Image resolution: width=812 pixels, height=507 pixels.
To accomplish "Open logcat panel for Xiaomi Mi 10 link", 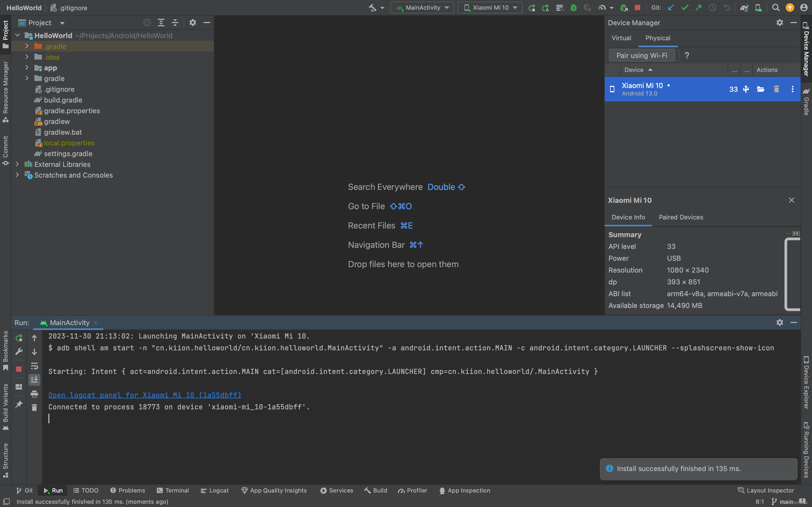I will tap(144, 395).
